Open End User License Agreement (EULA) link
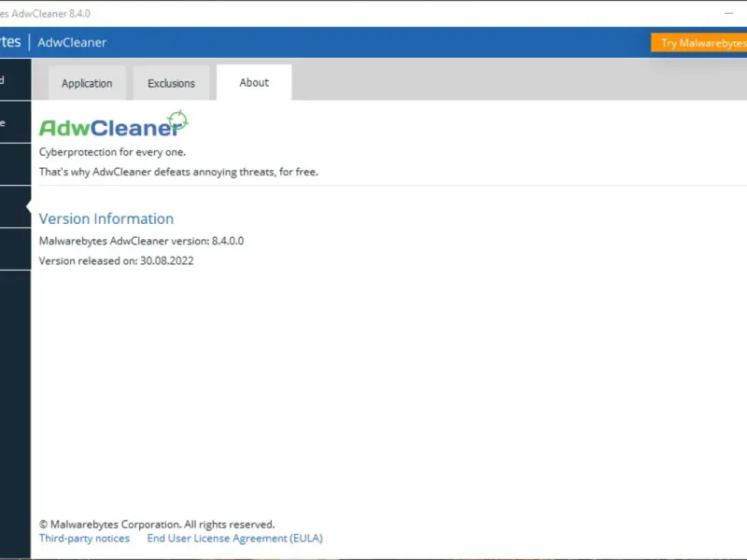The image size is (747, 560). pos(235,539)
